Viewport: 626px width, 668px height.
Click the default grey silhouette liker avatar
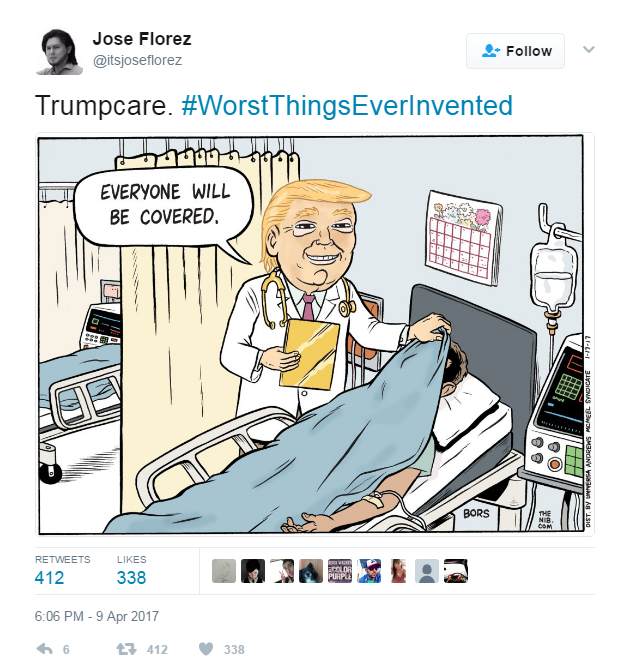pyautogui.click(x=427, y=571)
